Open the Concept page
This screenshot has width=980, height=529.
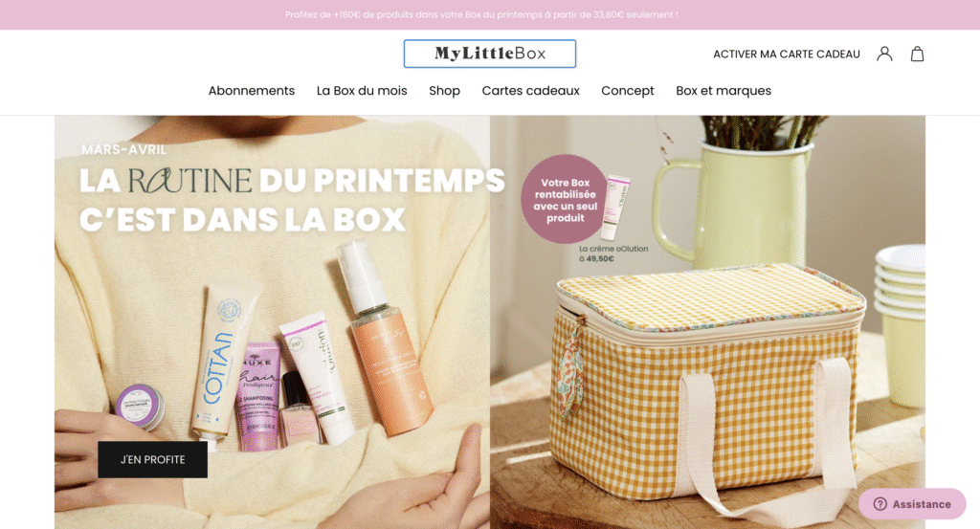pos(628,91)
